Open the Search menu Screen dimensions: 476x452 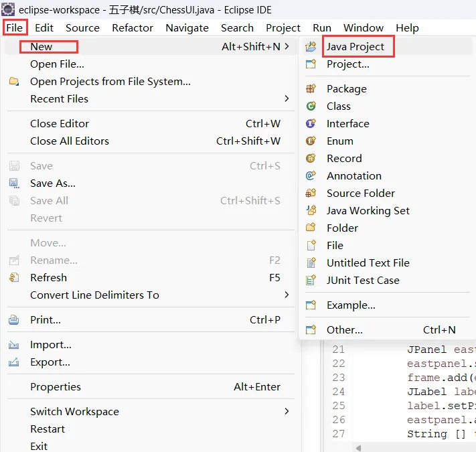tap(237, 27)
